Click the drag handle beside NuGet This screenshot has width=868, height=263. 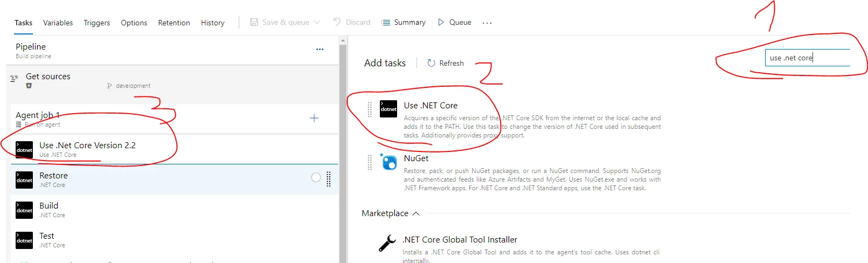[x=370, y=162]
